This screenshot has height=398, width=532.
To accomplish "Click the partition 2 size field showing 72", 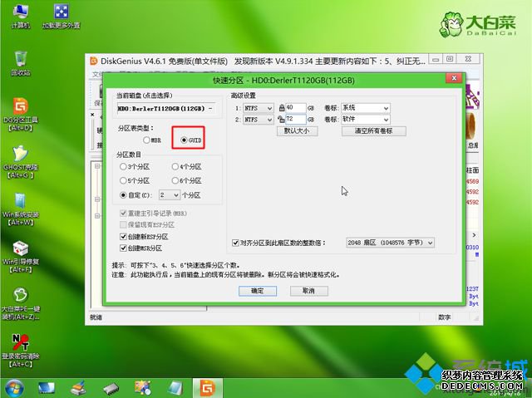I will [296, 119].
